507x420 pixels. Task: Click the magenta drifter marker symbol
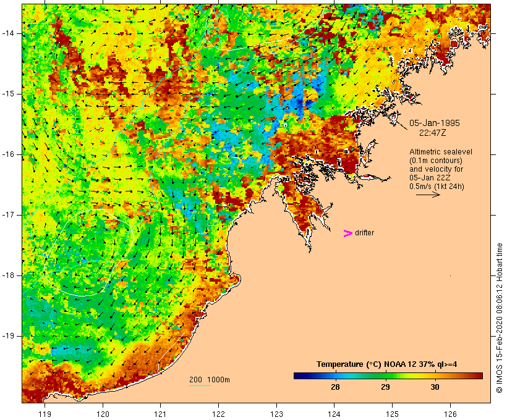coord(347,233)
